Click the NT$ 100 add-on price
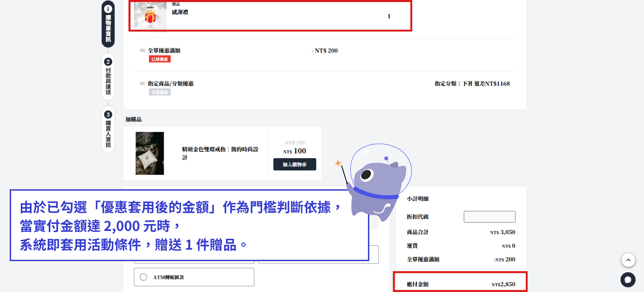The image size is (644, 292). [294, 151]
